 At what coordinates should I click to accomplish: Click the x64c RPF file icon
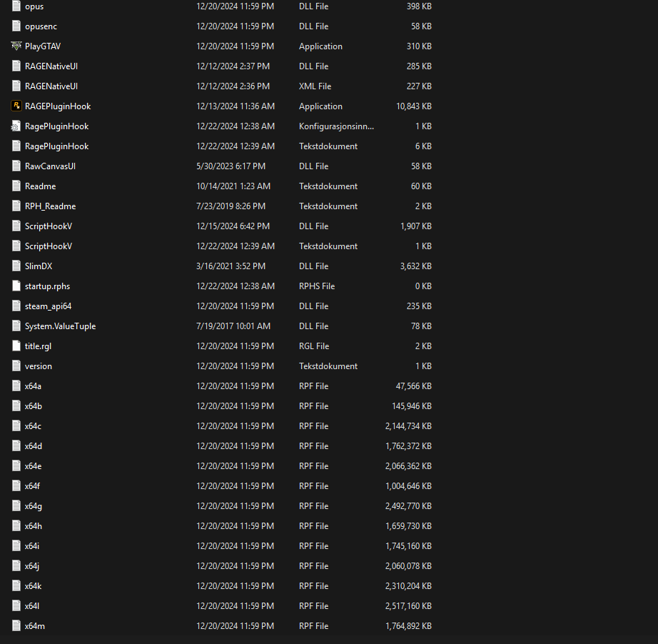pyautogui.click(x=16, y=426)
